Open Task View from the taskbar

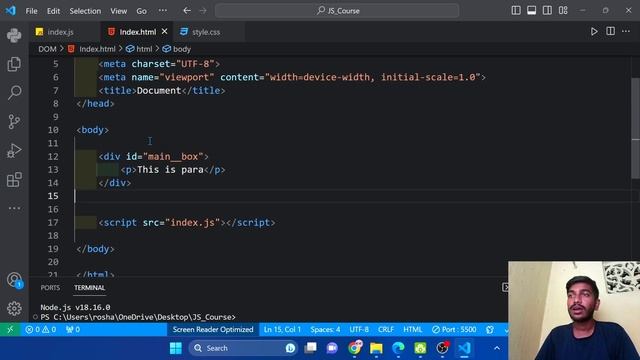(x=311, y=348)
